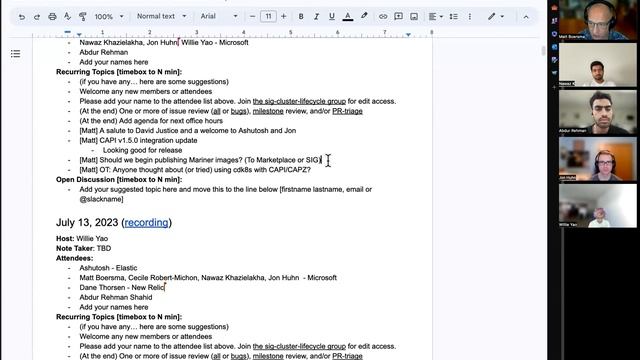Click the 'Open Discussion [timebox to N min]:' heading

(x=119, y=180)
